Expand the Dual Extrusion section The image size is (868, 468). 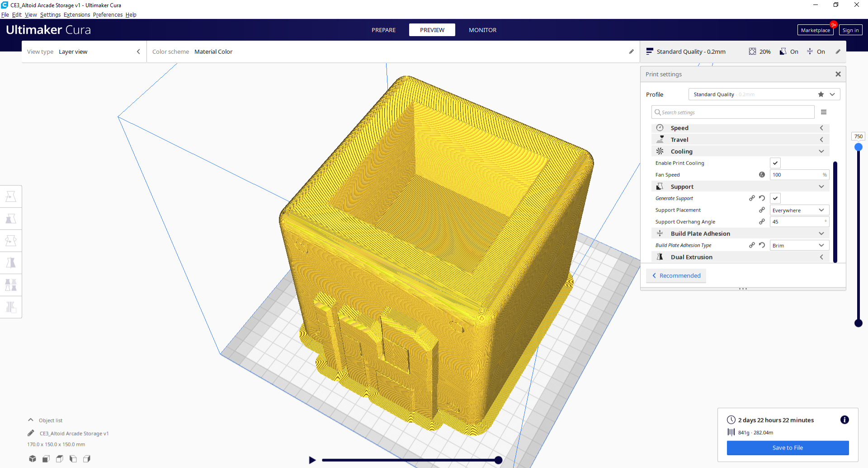tap(740, 257)
